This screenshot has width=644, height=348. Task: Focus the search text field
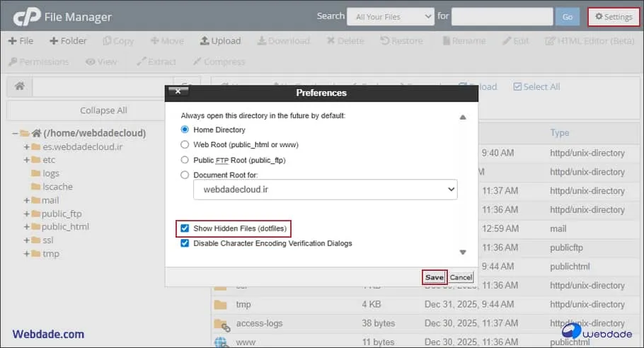coord(502,17)
